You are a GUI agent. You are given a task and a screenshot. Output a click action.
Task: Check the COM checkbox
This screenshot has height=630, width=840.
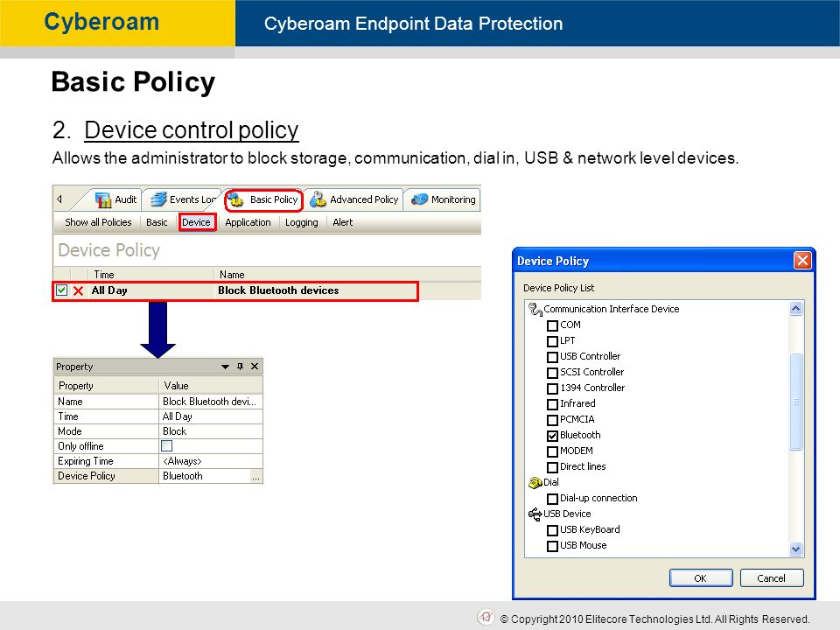click(552, 325)
